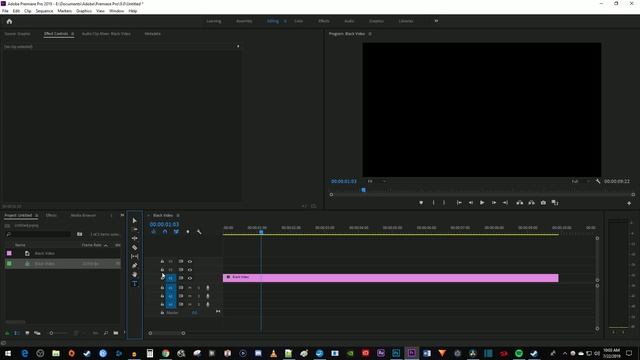
Task: Open Black Video timeline panel menu
Action: click(178, 216)
